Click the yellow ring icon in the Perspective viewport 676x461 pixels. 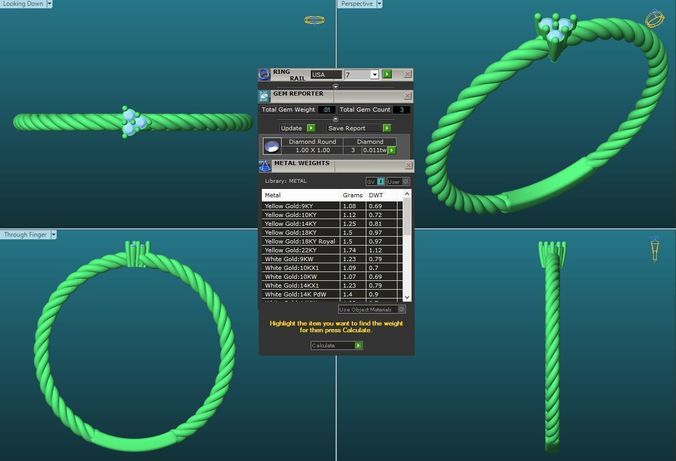tap(654, 19)
